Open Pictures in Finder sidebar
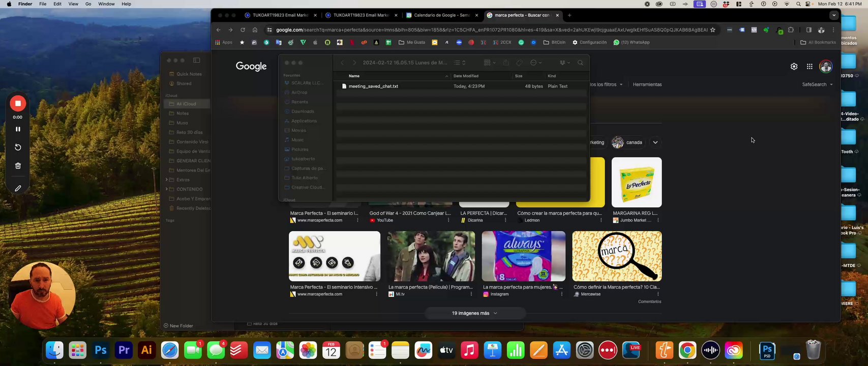 [300, 149]
